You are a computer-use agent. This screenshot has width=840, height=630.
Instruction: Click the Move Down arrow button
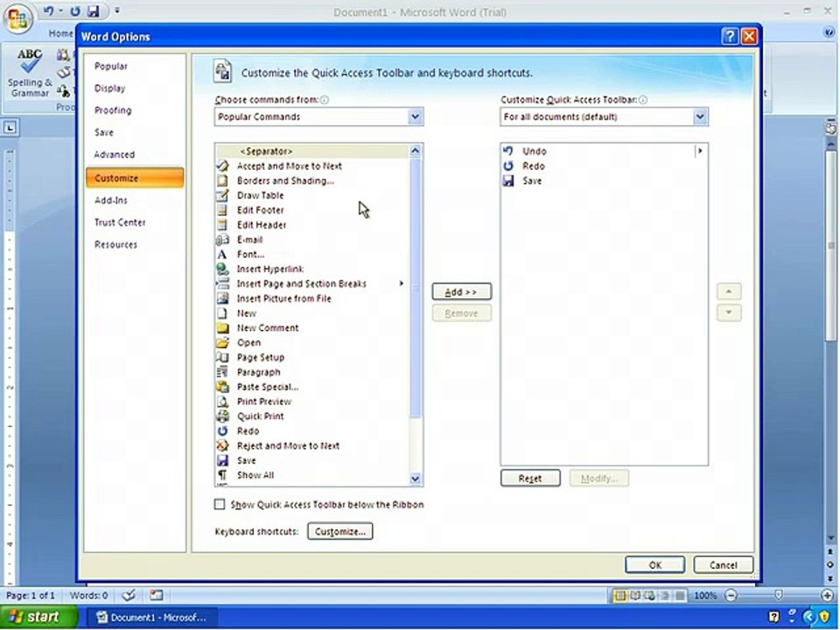(729, 313)
